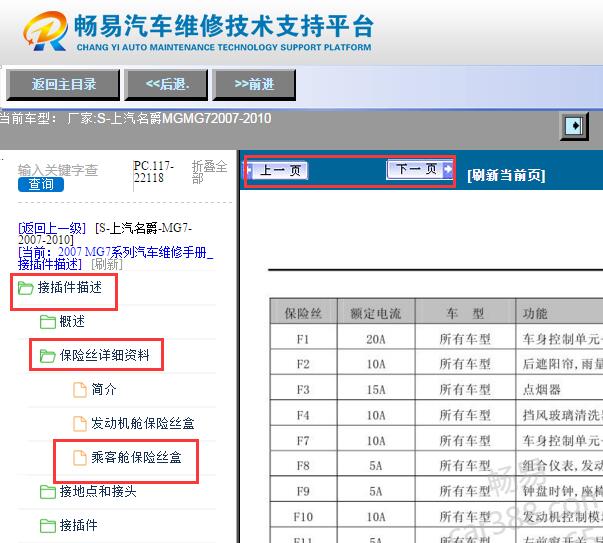
Task: Click the 保险丝 column header
Action: (303, 313)
